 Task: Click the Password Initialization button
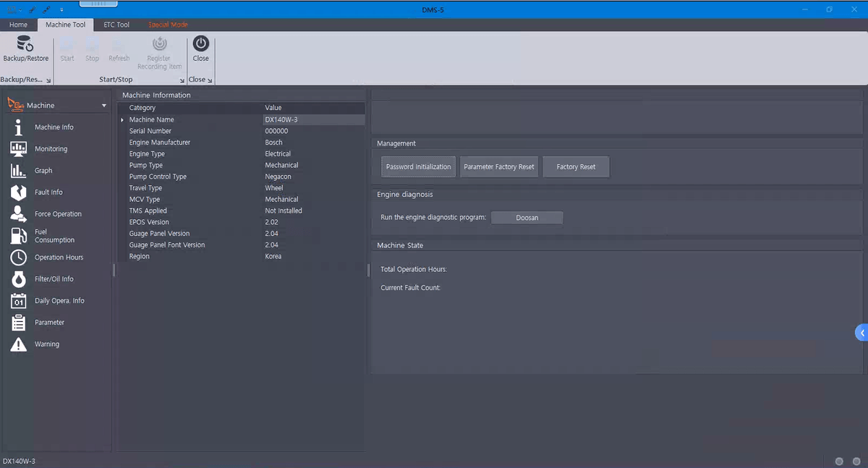[x=418, y=167]
